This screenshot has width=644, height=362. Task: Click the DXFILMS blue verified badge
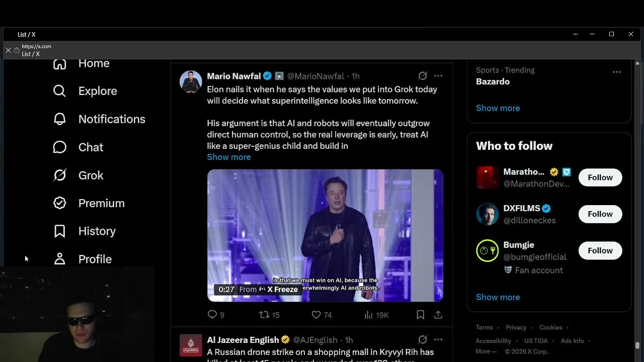pyautogui.click(x=547, y=208)
